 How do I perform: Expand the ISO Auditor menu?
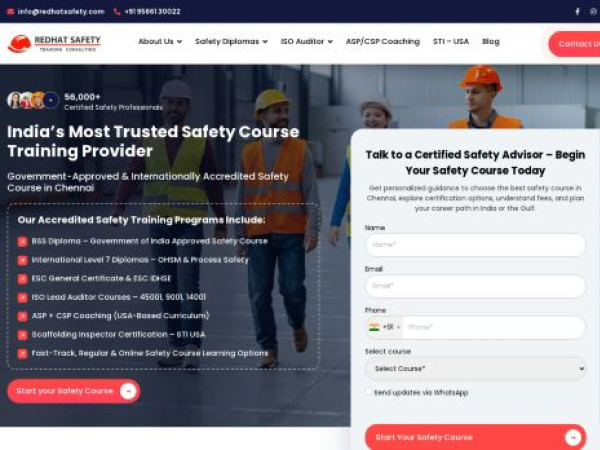click(x=307, y=41)
